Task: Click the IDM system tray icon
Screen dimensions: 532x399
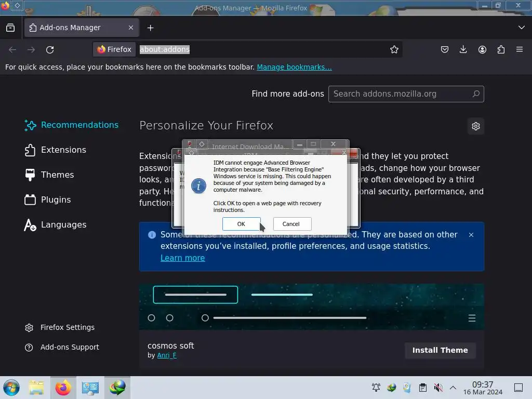Action: (392, 388)
